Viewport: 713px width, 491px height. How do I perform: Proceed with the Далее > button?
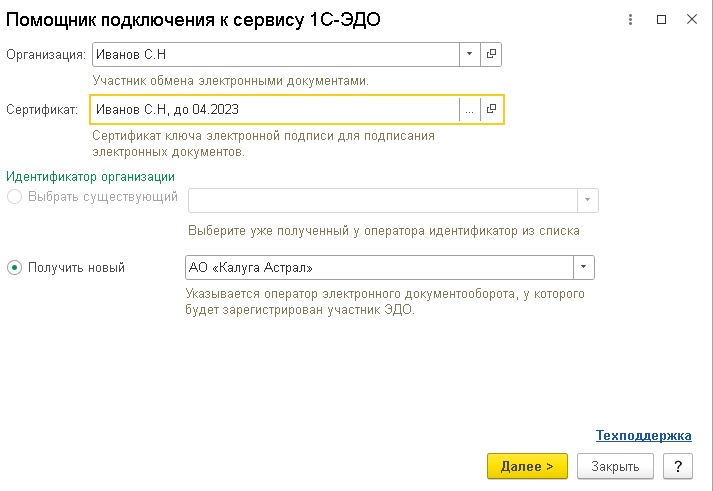pos(527,466)
